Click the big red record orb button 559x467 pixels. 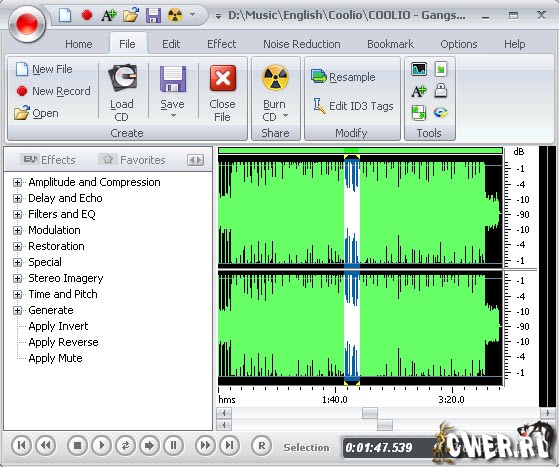(27, 24)
